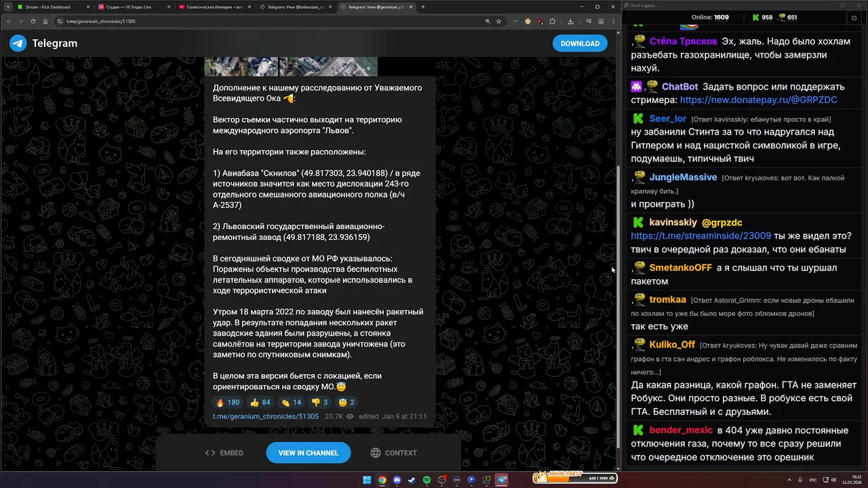Click the Seer_lor username in chat
The image size is (868, 488).
point(667,119)
